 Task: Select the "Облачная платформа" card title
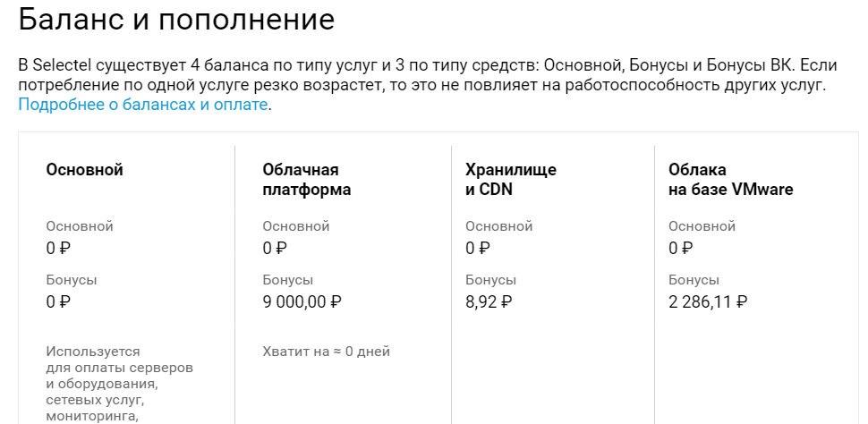click(x=307, y=180)
